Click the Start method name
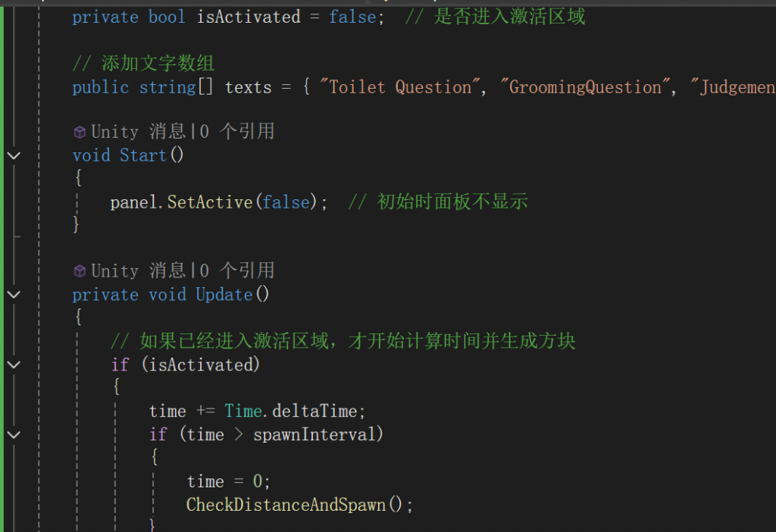The height and width of the screenshot is (532, 776). tap(143, 155)
